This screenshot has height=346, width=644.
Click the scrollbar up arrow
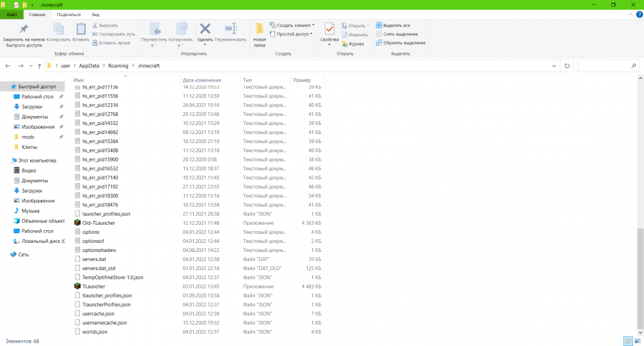coord(640,78)
